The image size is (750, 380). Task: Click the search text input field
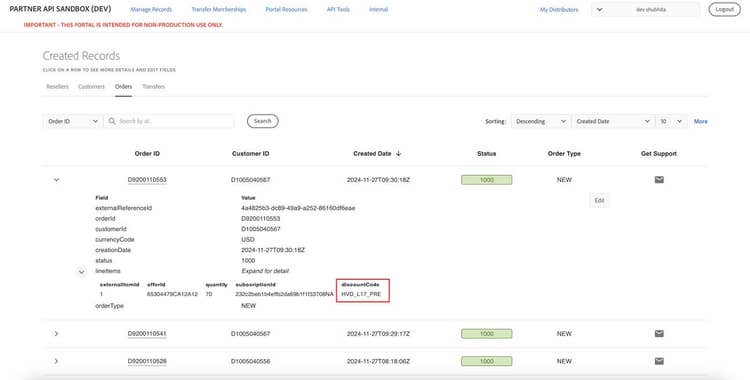168,121
